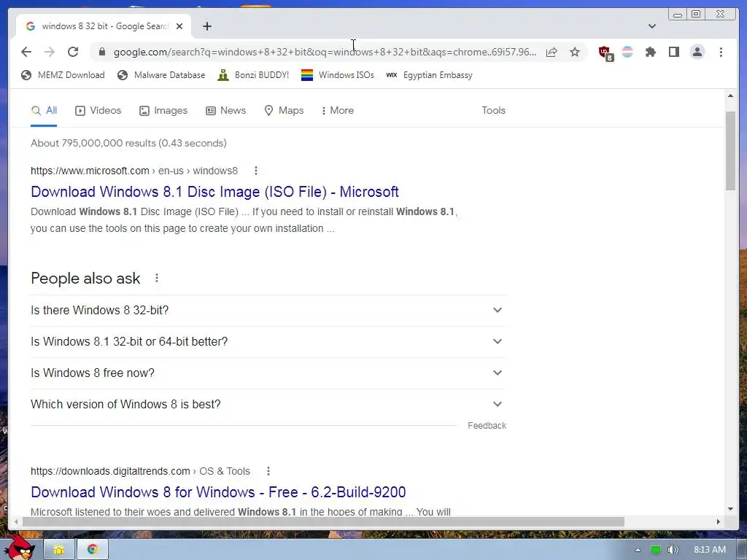Click the address bar URL field
The width and height of the screenshot is (747, 560).
325,52
